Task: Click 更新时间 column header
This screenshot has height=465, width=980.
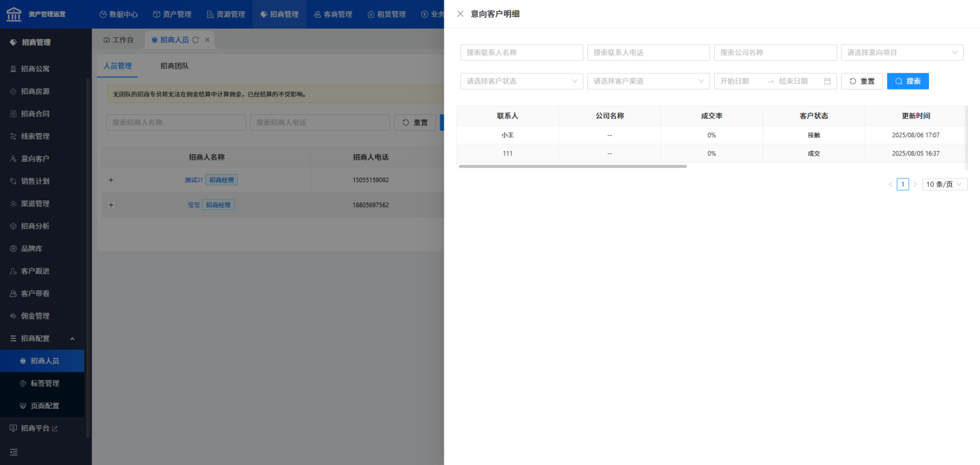Action: pos(916,116)
